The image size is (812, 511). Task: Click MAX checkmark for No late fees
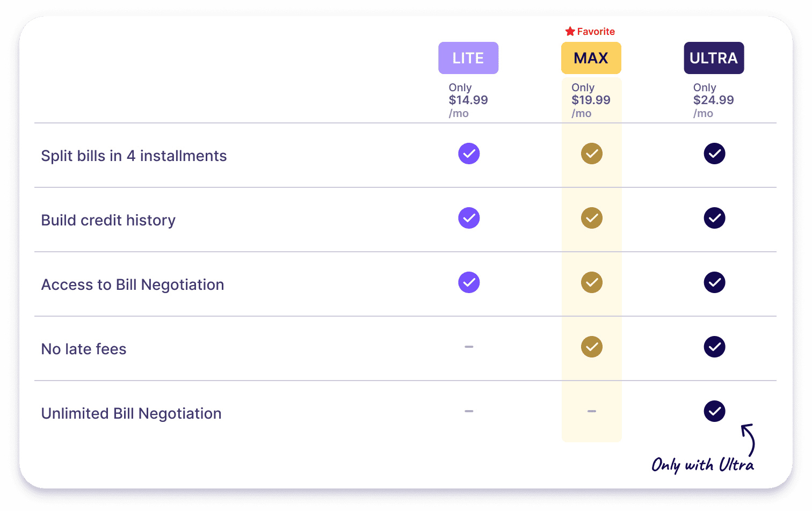[x=592, y=347]
